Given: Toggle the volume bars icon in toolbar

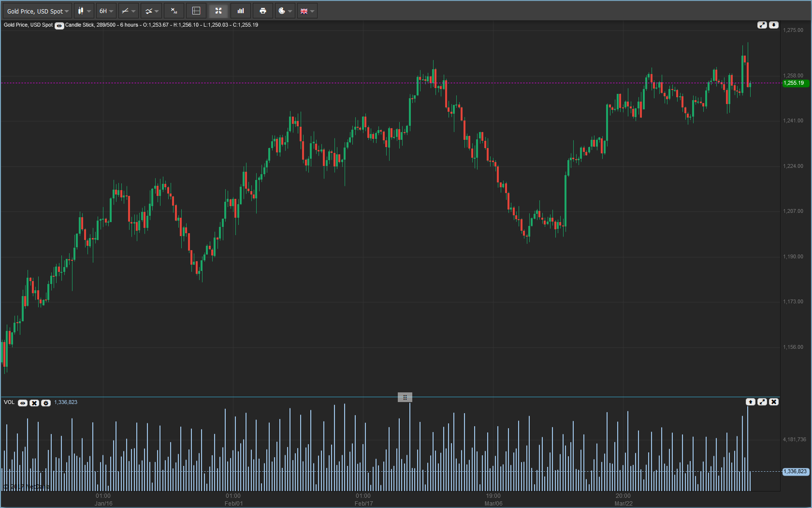Looking at the screenshot, I should pyautogui.click(x=241, y=11).
